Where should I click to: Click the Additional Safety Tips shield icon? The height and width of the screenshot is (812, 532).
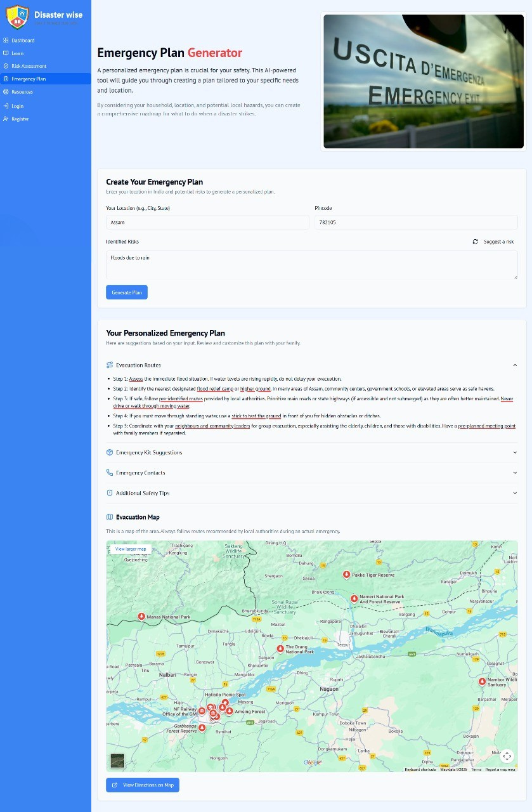(110, 493)
